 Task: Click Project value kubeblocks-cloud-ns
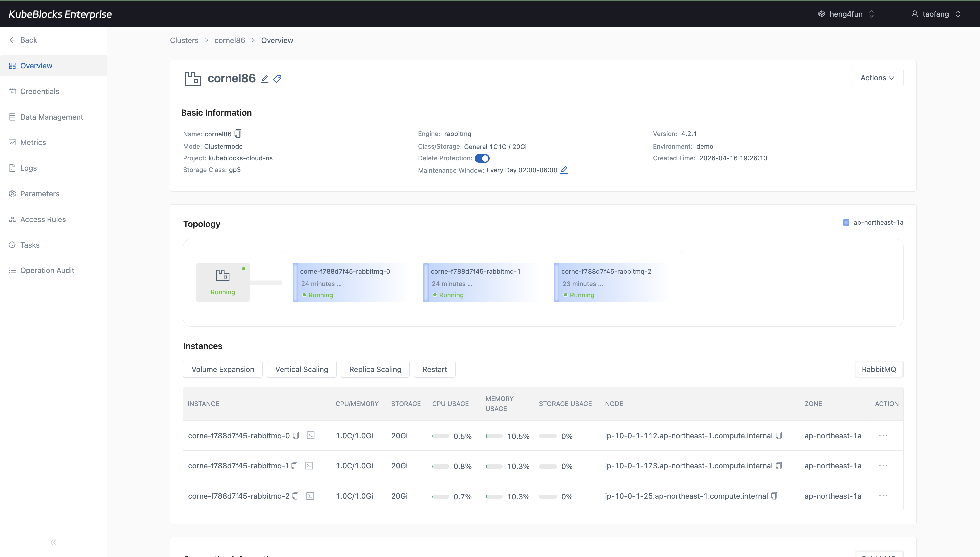pos(240,158)
